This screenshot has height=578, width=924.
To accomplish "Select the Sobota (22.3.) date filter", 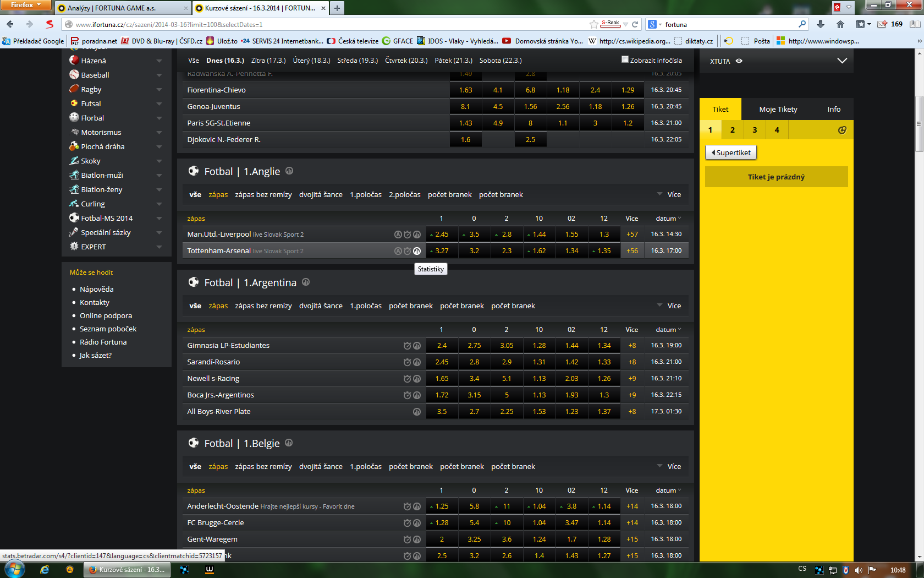I will pyautogui.click(x=501, y=61).
